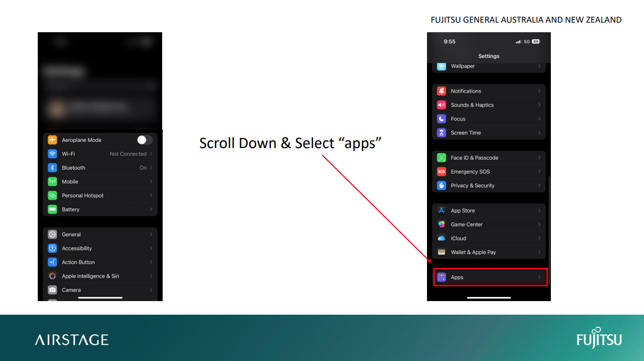
Task: Open Screen Time using its chevron
Action: 539,133
